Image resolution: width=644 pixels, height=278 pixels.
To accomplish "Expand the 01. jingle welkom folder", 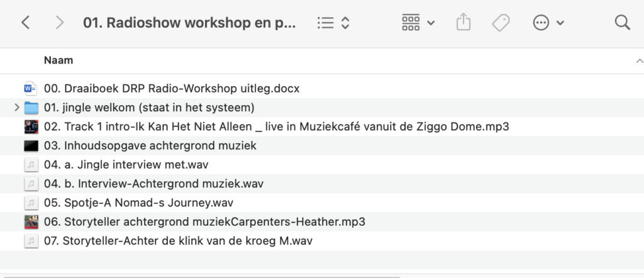I will [x=16, y=108].
